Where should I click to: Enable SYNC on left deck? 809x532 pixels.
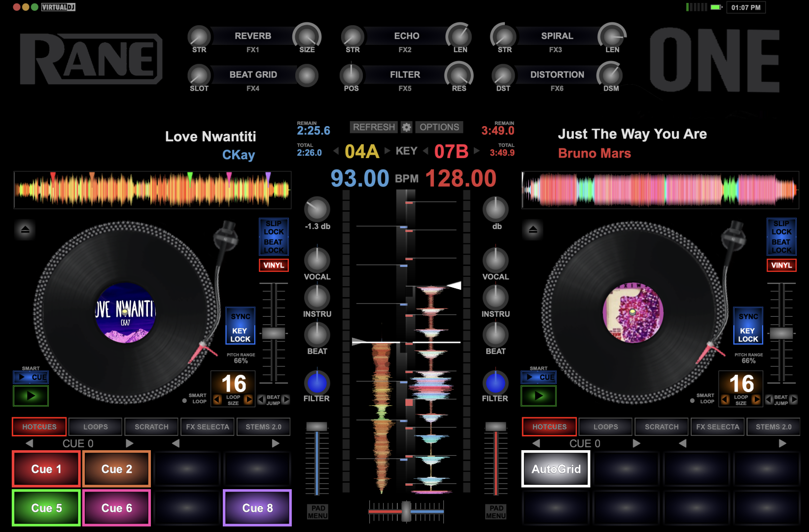point(241,316)
